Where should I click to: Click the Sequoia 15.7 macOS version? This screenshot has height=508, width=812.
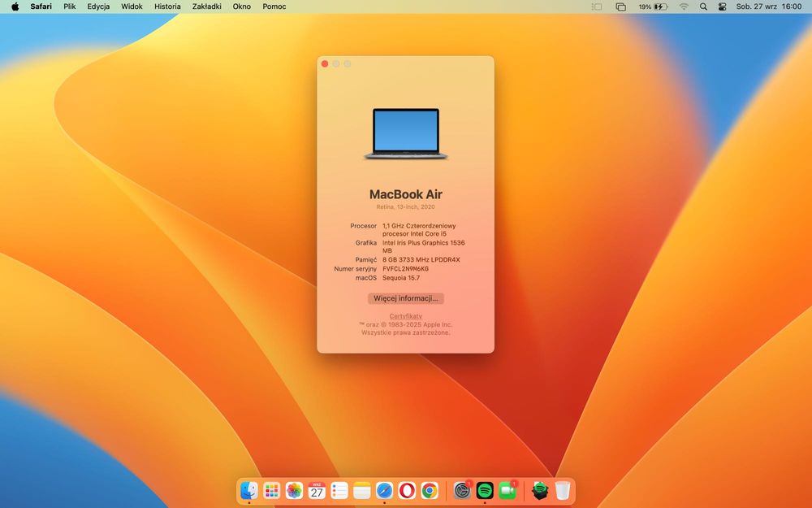click(401, 278)
